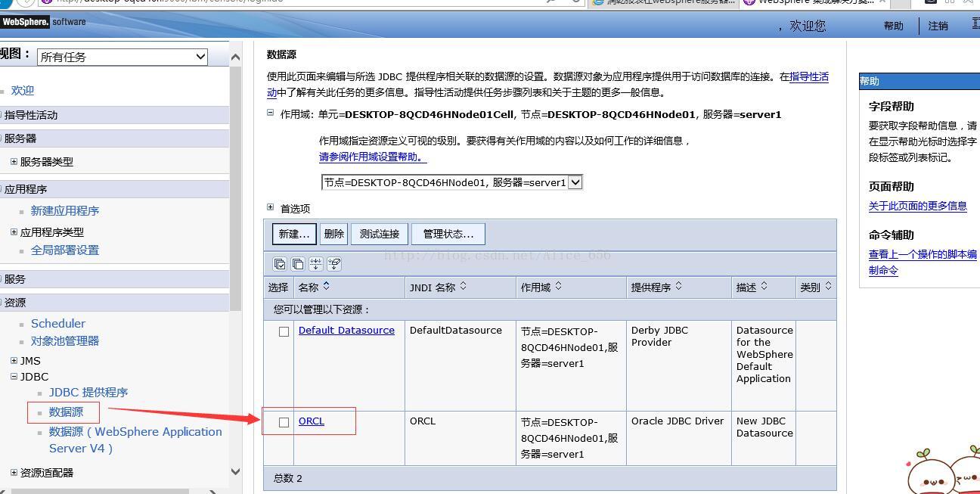Open JDBC 提供程序 in the navigation
This screenshot has height=494, width=980.
pos(88,393)
